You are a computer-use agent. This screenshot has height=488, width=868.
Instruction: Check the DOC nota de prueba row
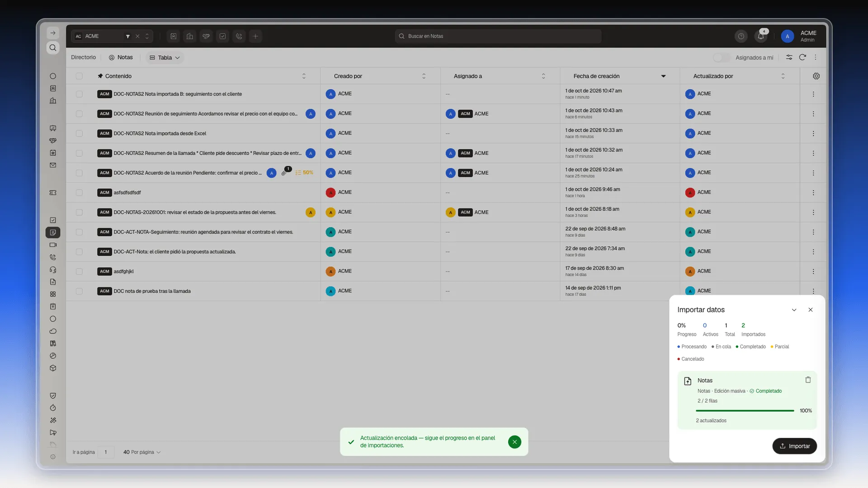(x=79, y=291)
